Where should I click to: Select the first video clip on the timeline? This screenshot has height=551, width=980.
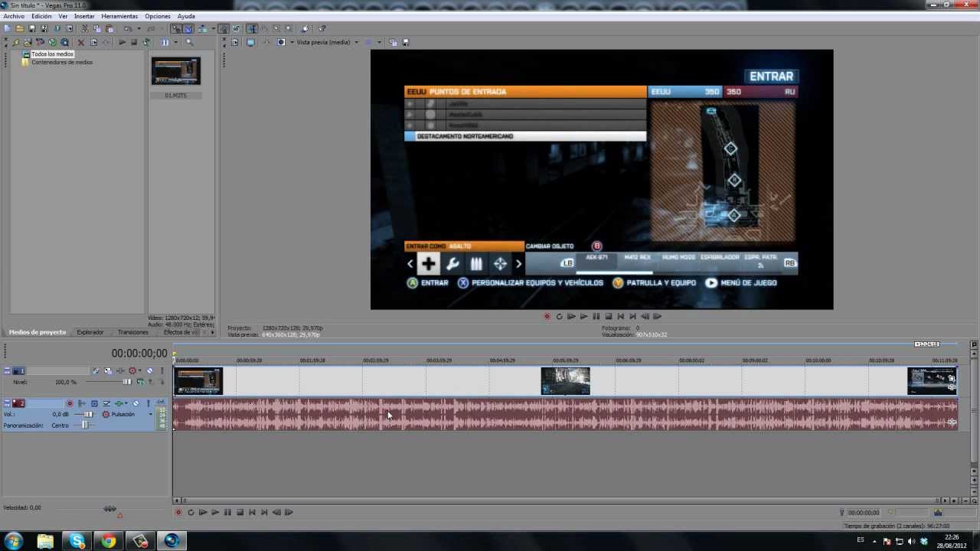pyautogui.click(x=198, y=381)
